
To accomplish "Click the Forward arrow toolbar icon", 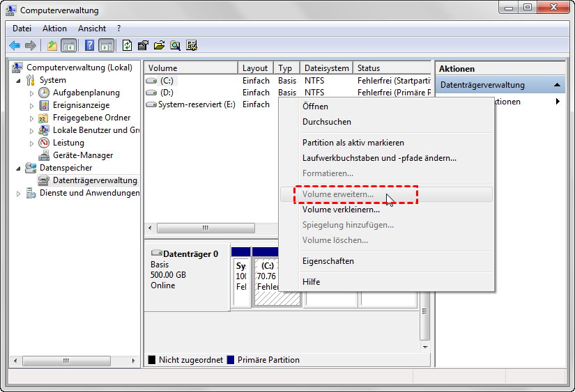I will pyautogui.click(x=31, y=46).
